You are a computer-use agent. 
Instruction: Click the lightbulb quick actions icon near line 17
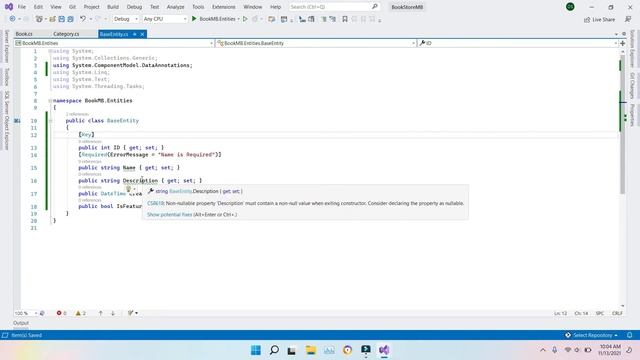tap(129, 189)
